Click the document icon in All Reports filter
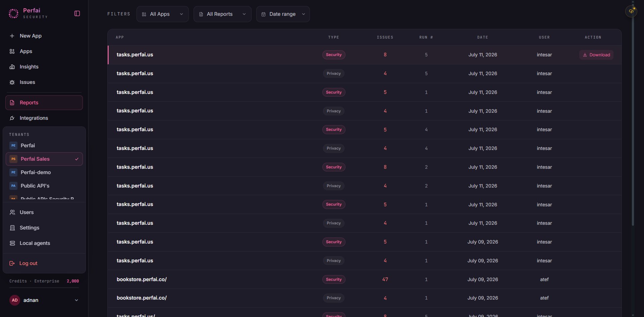The height and width of the screenshot is (317, 644). coord(201,14)
